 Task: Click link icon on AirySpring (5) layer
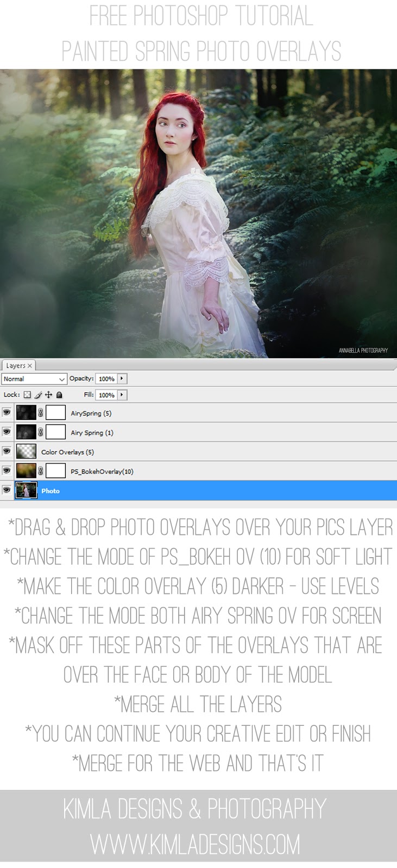41,413
